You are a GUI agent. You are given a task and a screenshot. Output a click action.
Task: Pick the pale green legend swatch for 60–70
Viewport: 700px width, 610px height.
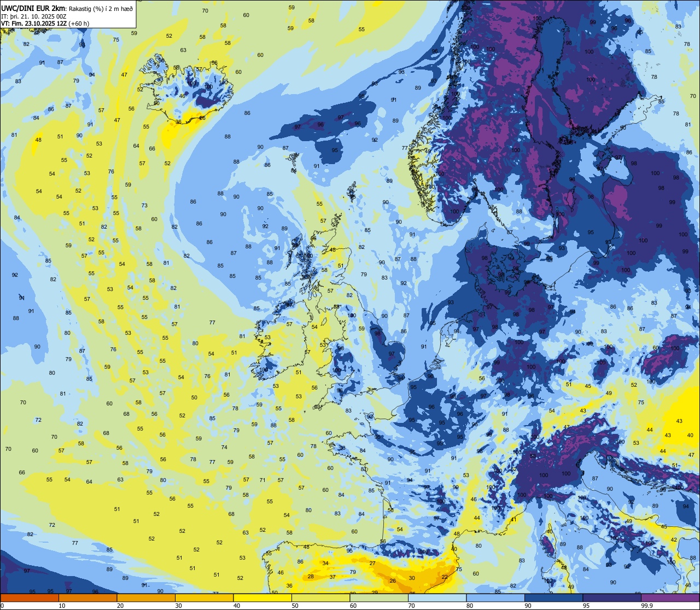pos(379,598)
